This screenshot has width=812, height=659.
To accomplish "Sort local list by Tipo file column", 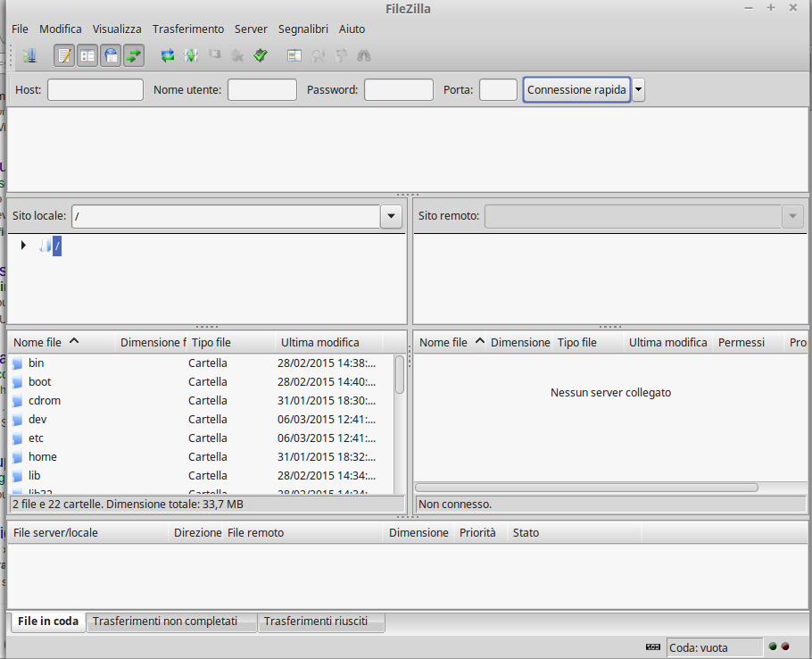I will pyautogui.click(x=231, y=343).
